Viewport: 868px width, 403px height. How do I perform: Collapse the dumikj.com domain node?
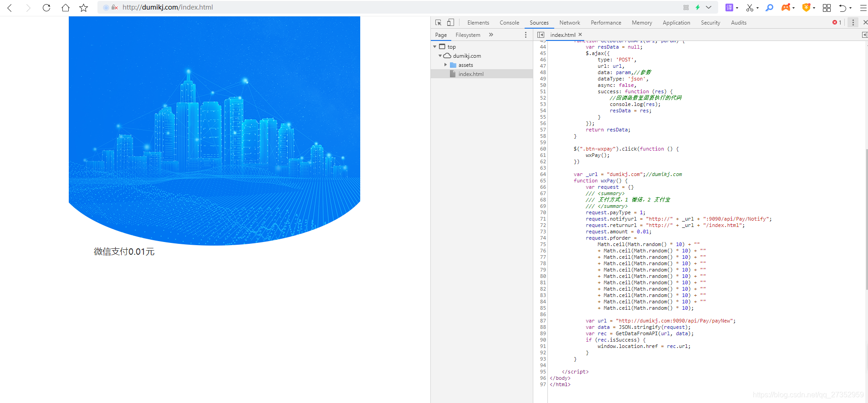440,56
